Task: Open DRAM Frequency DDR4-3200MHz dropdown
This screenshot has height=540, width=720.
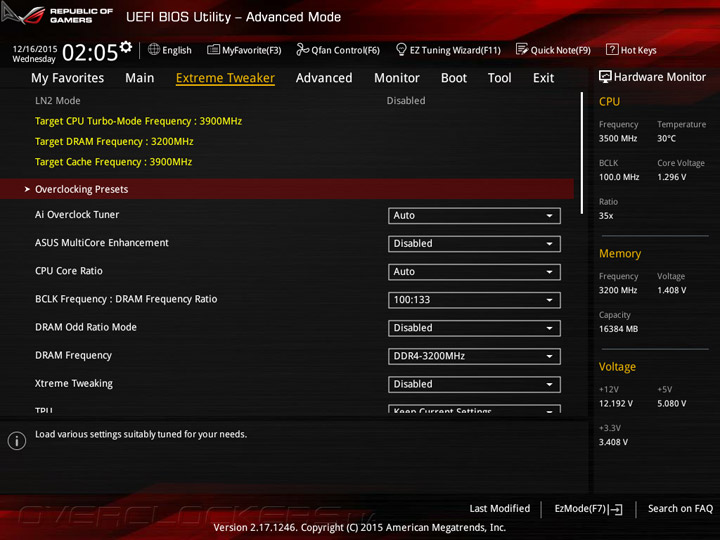Action: 474,356
